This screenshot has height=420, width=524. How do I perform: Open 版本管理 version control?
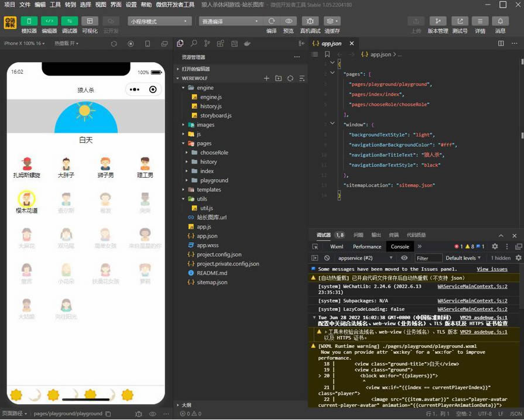[x=437, y=21]
